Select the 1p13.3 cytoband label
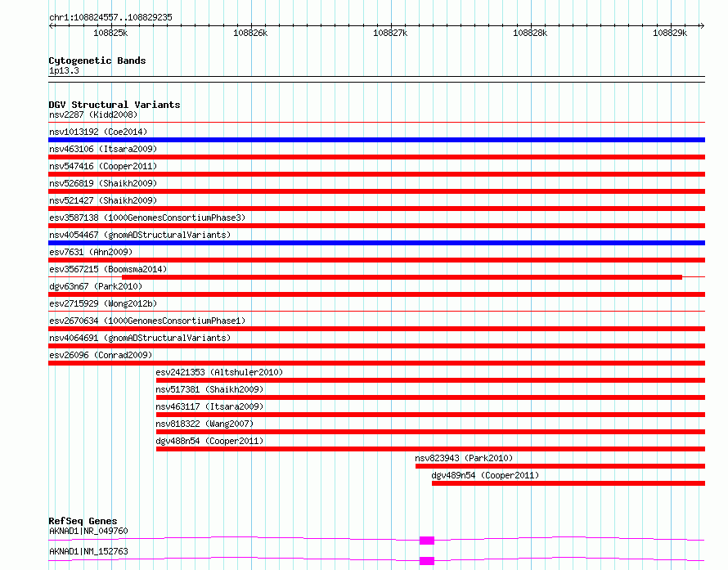The width and height of the screenshot is (728, 570). [x=64, y=70]
